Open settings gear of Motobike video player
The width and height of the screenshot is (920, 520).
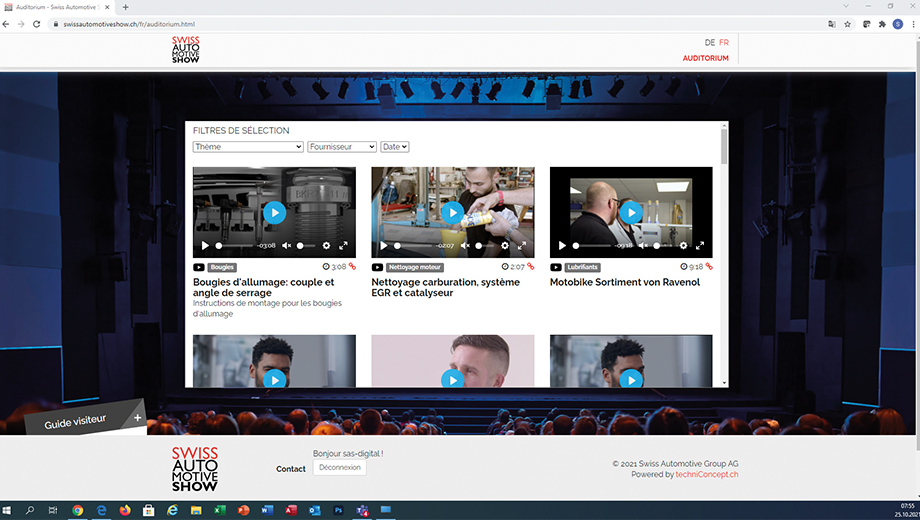click(x=683, y=245)
